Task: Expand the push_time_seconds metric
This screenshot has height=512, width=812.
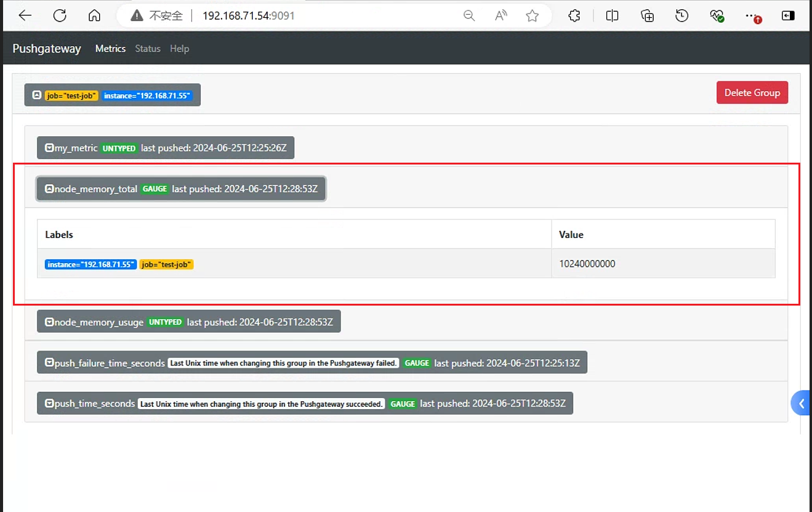Action: [305, 404]
